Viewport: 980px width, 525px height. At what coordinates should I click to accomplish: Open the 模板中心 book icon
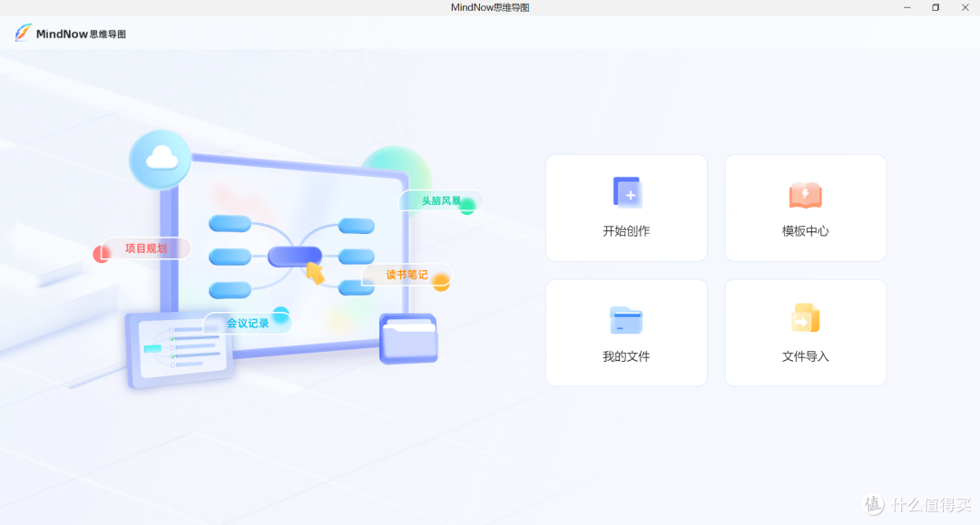coord(805,195)
